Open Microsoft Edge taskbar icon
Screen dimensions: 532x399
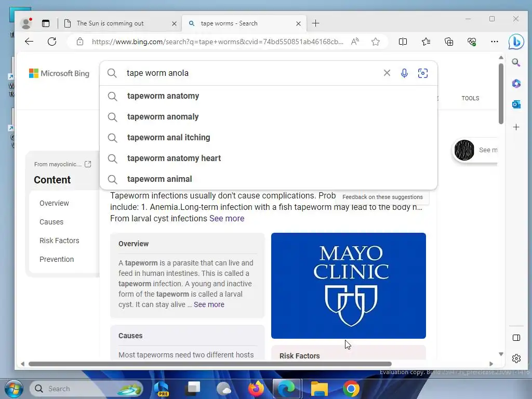(286, 389)
